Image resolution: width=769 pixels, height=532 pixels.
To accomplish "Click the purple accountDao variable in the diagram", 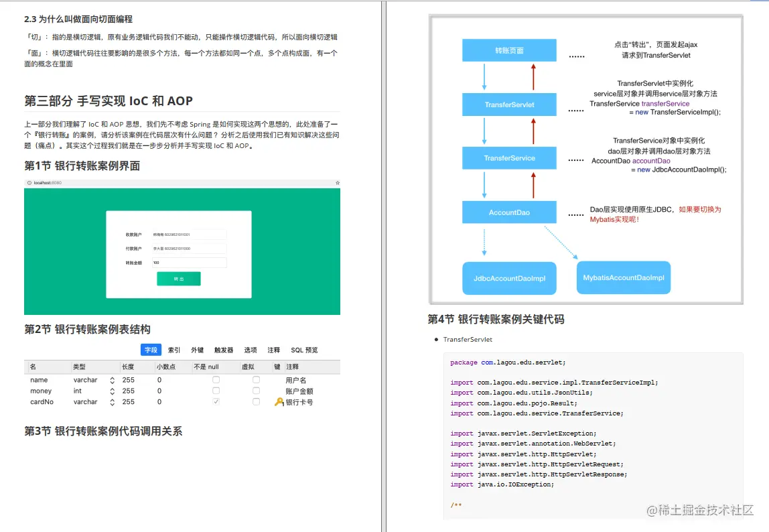I will click(x=651, y=161).
